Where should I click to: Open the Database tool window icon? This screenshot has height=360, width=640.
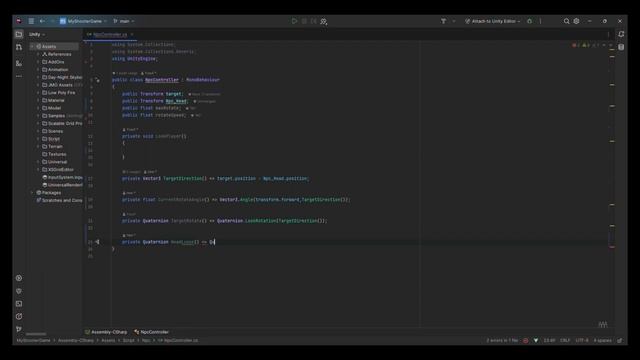[x=621, y=47]
